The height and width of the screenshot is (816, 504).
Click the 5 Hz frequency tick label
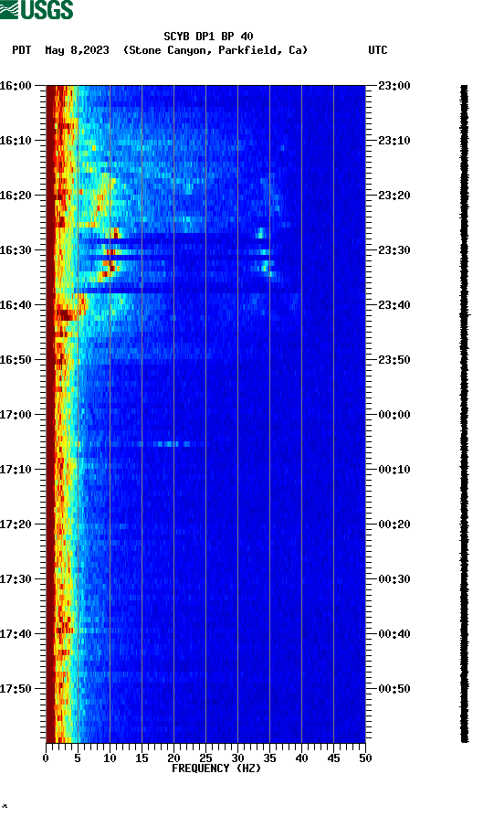(78, 758)
